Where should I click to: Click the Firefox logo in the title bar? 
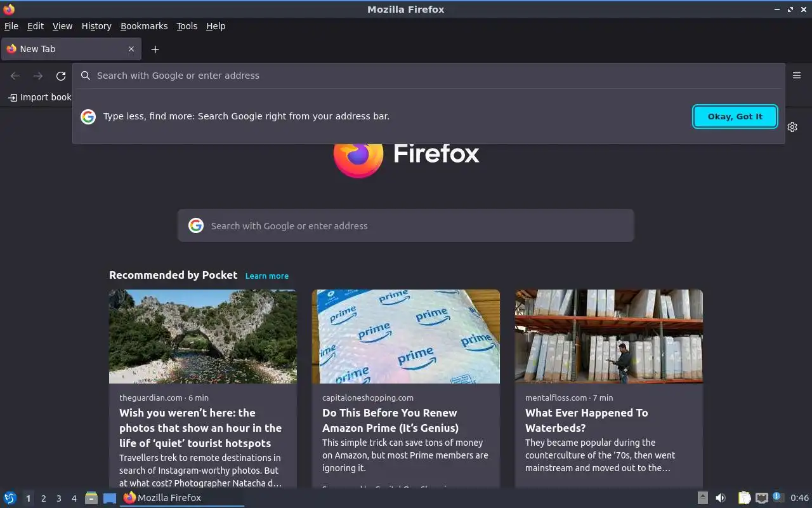coord(9,9)
